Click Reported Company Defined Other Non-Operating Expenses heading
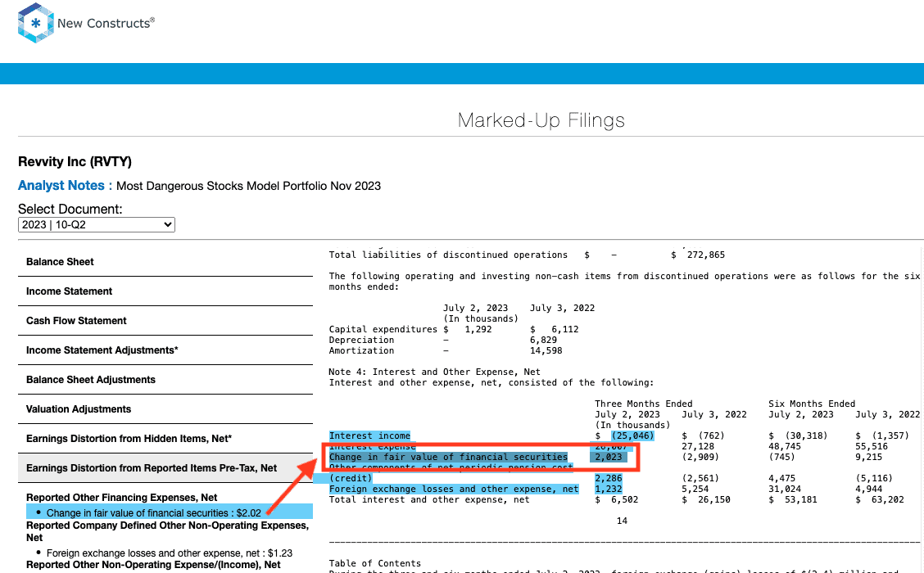The image size is (924, 573). pyautogui.click(x=167, y=531)
